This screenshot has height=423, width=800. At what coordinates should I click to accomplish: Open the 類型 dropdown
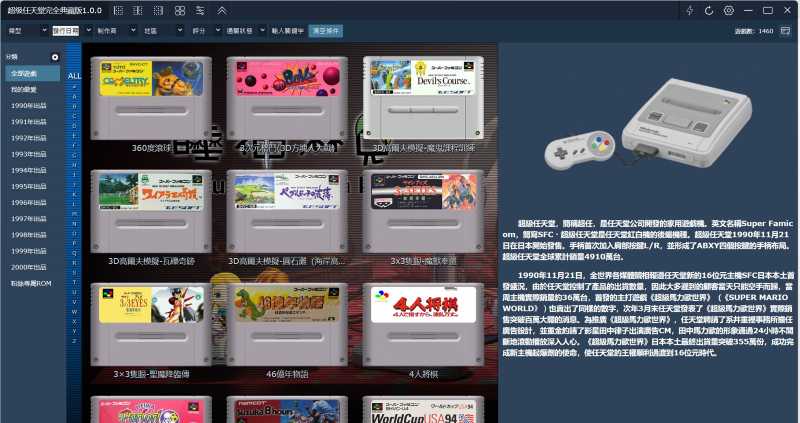tap(28, 31)
